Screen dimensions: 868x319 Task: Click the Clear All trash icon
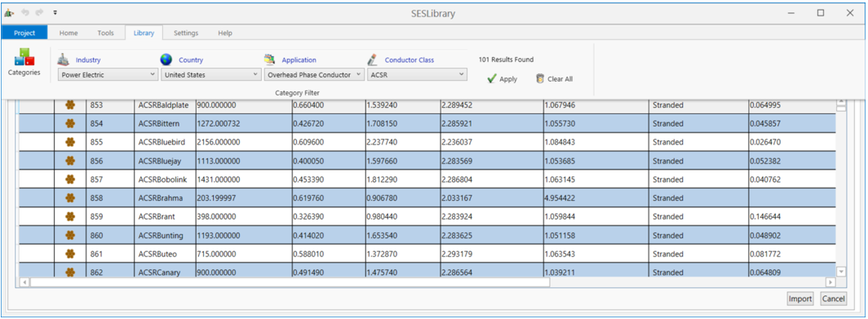click(x=540, y=78)
